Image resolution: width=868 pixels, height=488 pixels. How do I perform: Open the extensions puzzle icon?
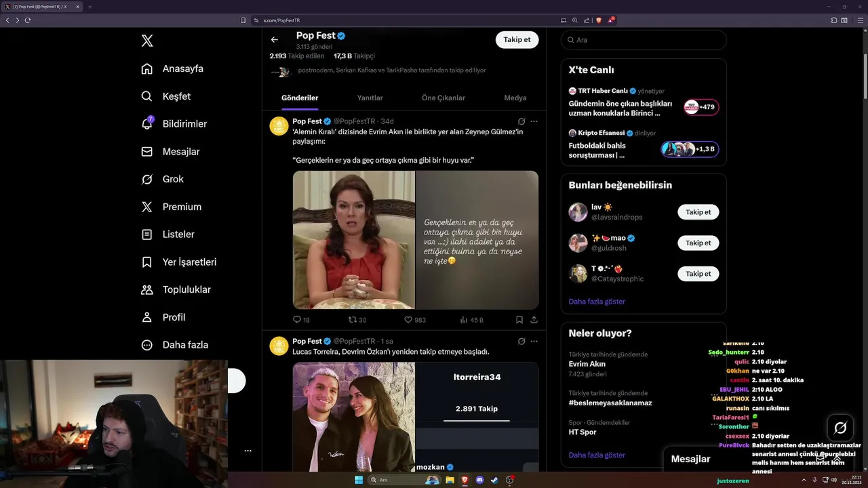(x=833, y=20)
